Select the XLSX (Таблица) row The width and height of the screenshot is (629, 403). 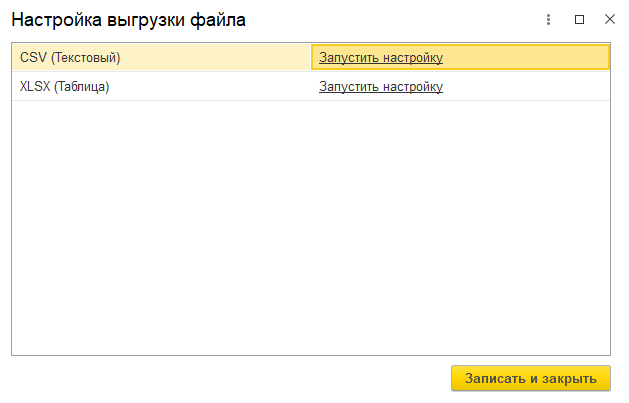click(65, 87)
